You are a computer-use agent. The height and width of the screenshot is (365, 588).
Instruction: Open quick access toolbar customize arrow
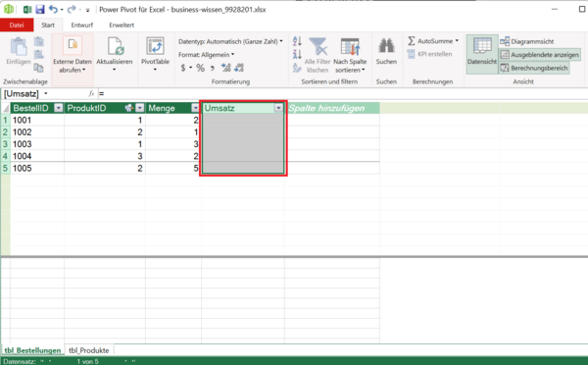[88, 10]
